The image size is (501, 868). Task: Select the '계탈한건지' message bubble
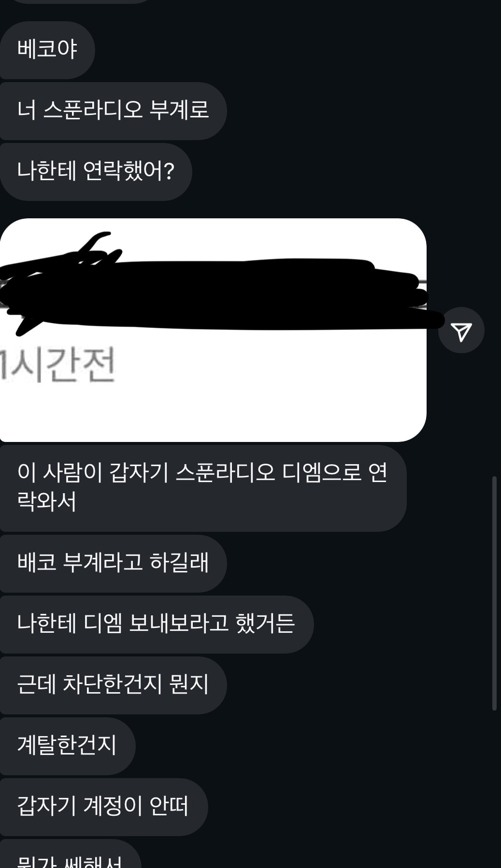tap(68, 746)
